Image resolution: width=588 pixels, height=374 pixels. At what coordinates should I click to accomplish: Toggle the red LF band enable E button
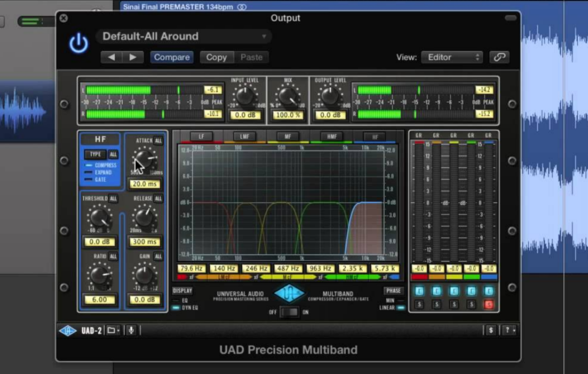pyautogui.click(x=419, y=291)
